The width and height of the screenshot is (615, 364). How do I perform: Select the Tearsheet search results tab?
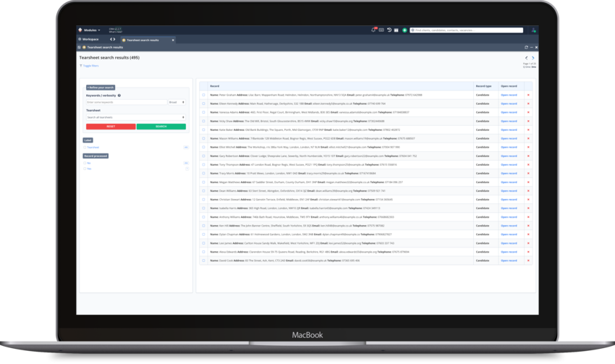[143, 40]
